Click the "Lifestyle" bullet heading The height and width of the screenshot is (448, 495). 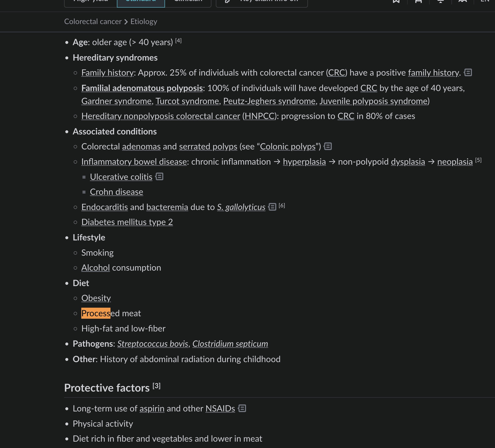pyautogui.click(x=89, y=237)
